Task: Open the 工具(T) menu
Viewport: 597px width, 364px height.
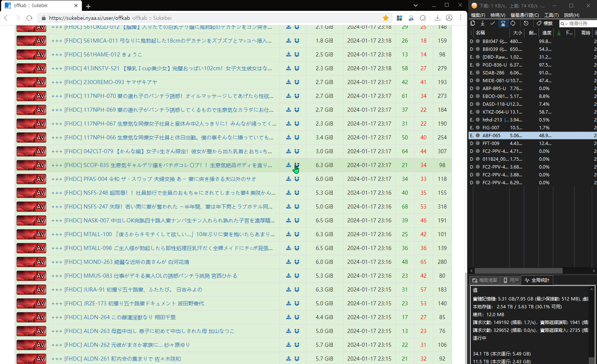Action: pyautogui.click(x=551, y=15)
